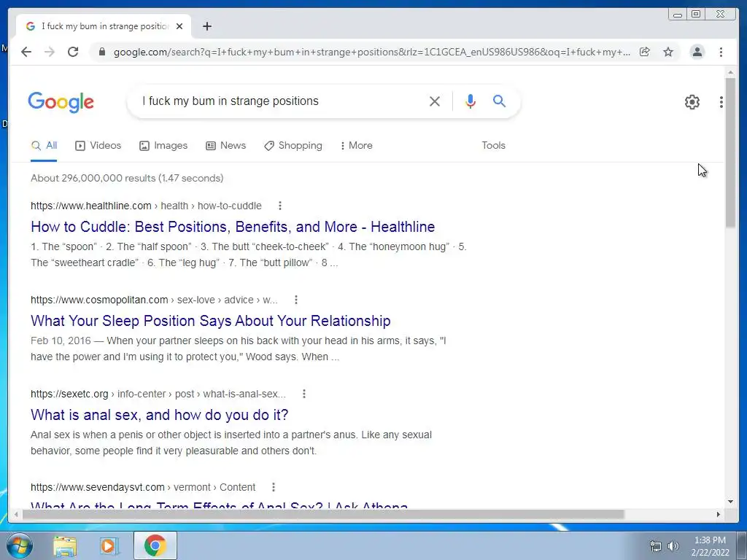Close the Google search tab
The width and height of the screenshot is (747, 560).
tap(179, 26)
